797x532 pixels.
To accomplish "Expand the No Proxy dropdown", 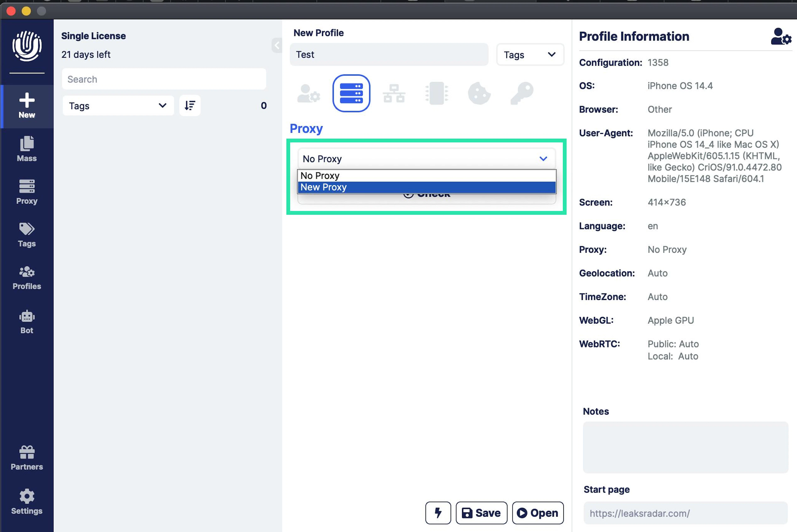I will coord(427,159).
